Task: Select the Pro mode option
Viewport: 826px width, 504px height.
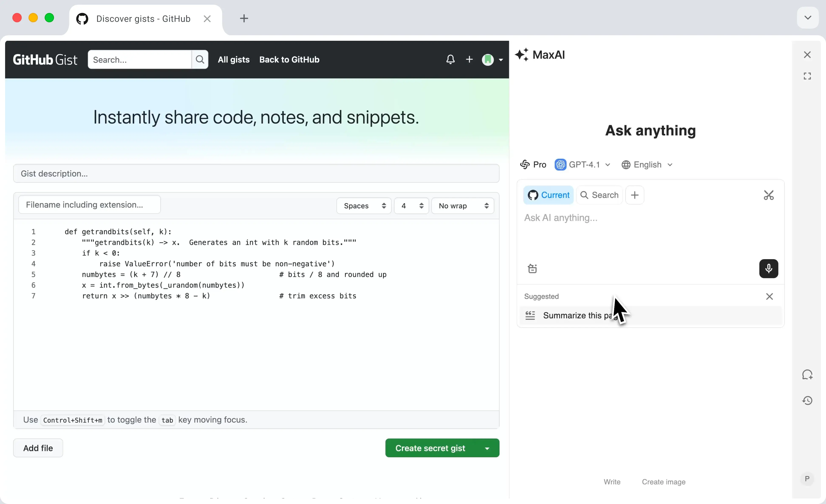Action: (533, 165)
